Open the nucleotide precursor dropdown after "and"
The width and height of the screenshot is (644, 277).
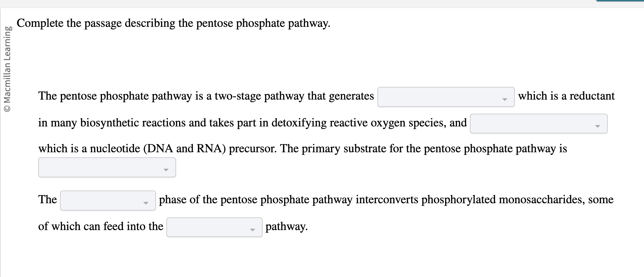(x=538, y=124)
